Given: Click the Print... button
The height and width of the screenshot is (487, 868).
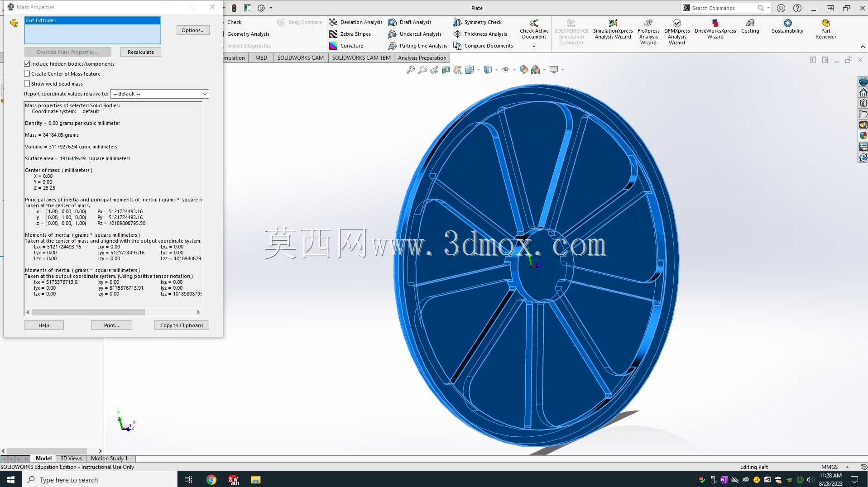Looking at the screenshot, I should [x=111, y=325].
